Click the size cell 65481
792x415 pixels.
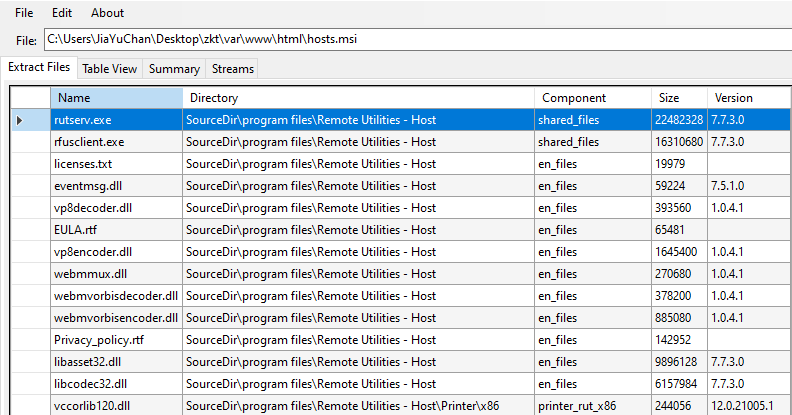point(679,230)
